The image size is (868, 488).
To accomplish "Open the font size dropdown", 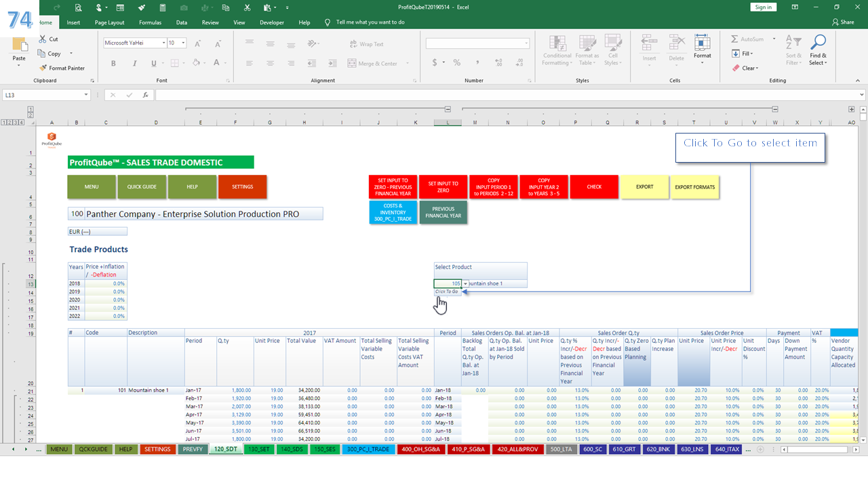I will (x=183, y=43).
